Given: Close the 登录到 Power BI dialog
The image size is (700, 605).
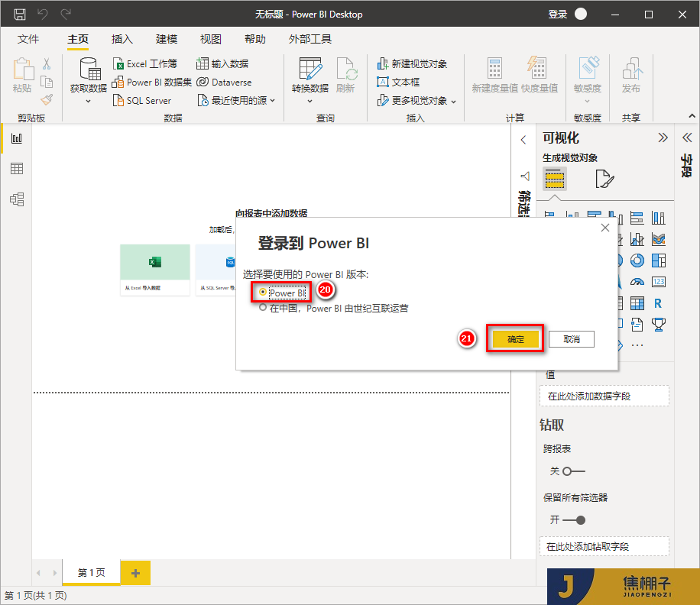Looking at the screenshot, I should [605, 228].
